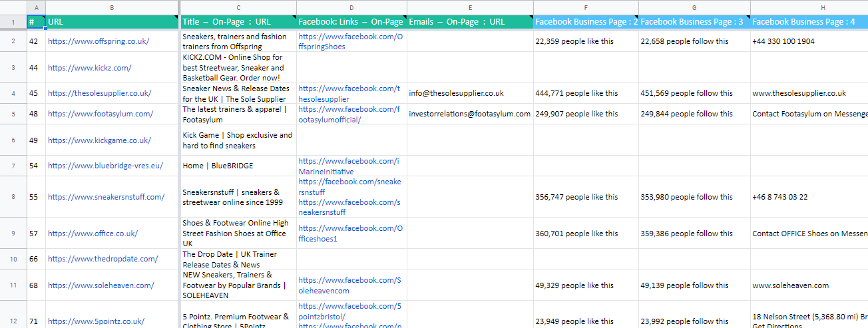Select the 'Emails – On-Page : URL' header cell
868x328 pixels.
tap(470, 21)
